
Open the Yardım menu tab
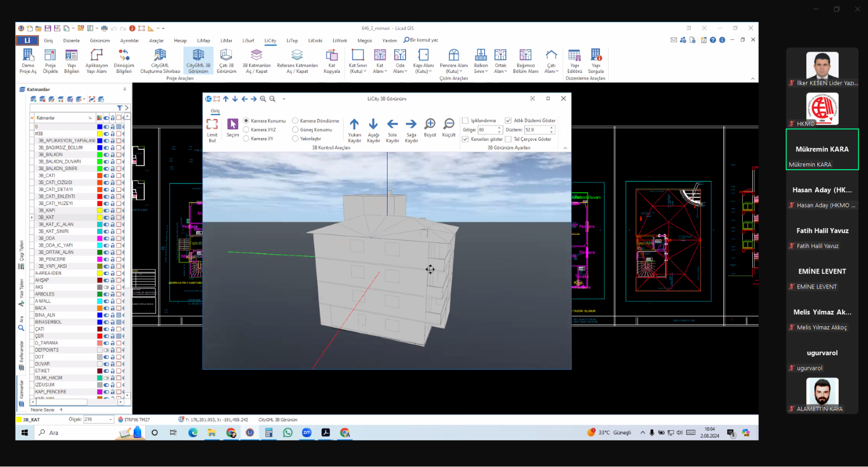[x=390, y=40]
